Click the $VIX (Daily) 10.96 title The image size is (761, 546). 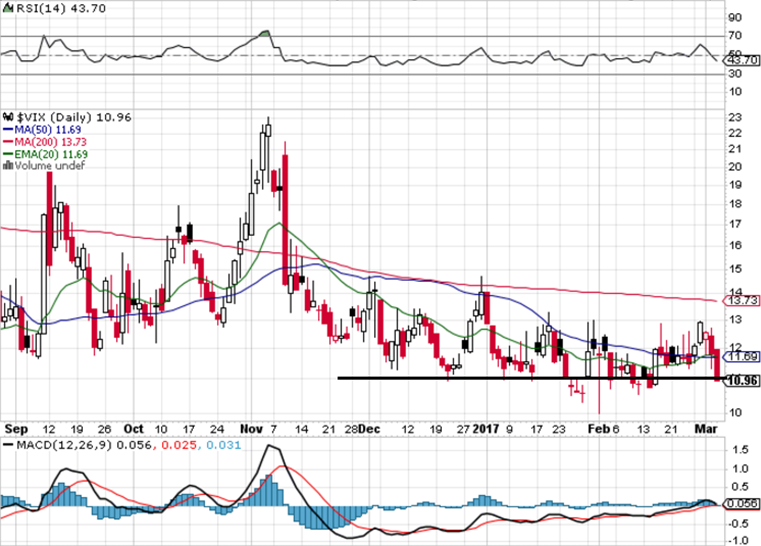(74, 117)
